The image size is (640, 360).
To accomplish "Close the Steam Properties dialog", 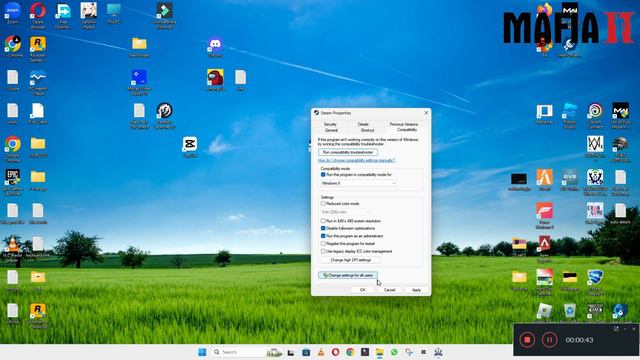I will click(x=426, y=113).
